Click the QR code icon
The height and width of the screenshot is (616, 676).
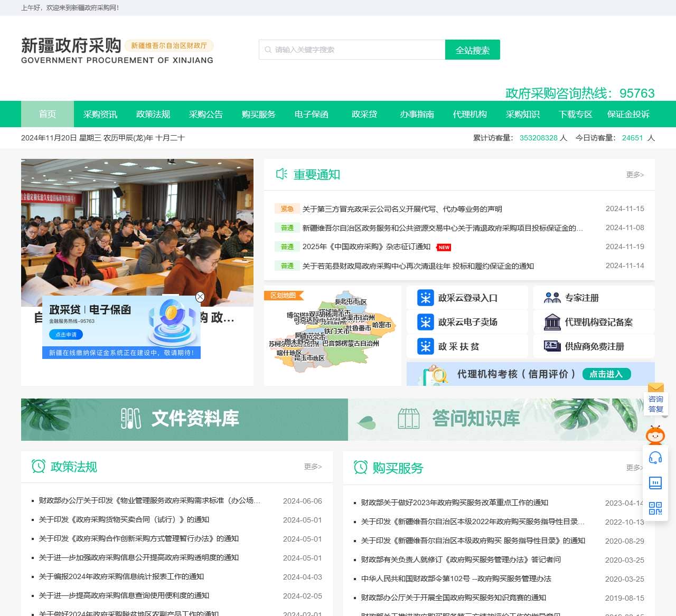click(x=655, y=508)
